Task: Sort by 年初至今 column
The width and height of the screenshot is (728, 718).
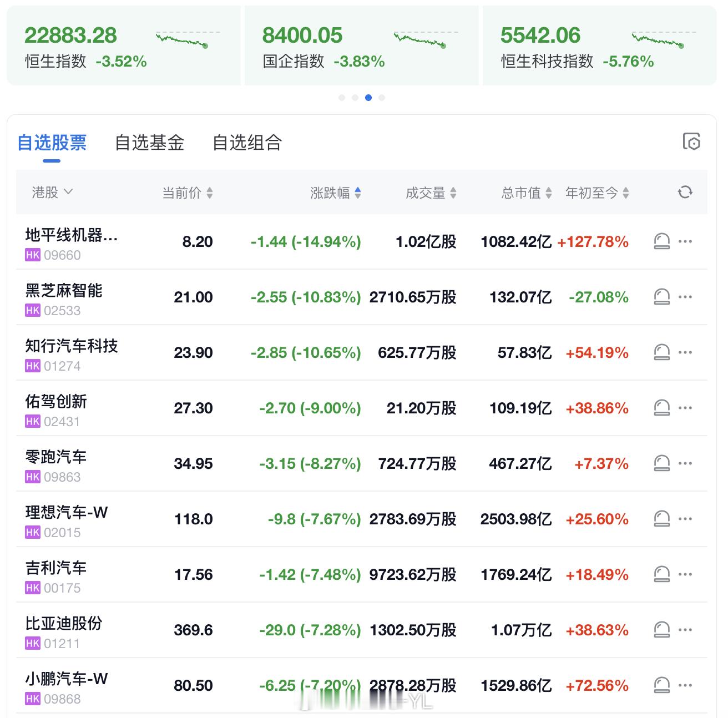Action: [597, 193]
